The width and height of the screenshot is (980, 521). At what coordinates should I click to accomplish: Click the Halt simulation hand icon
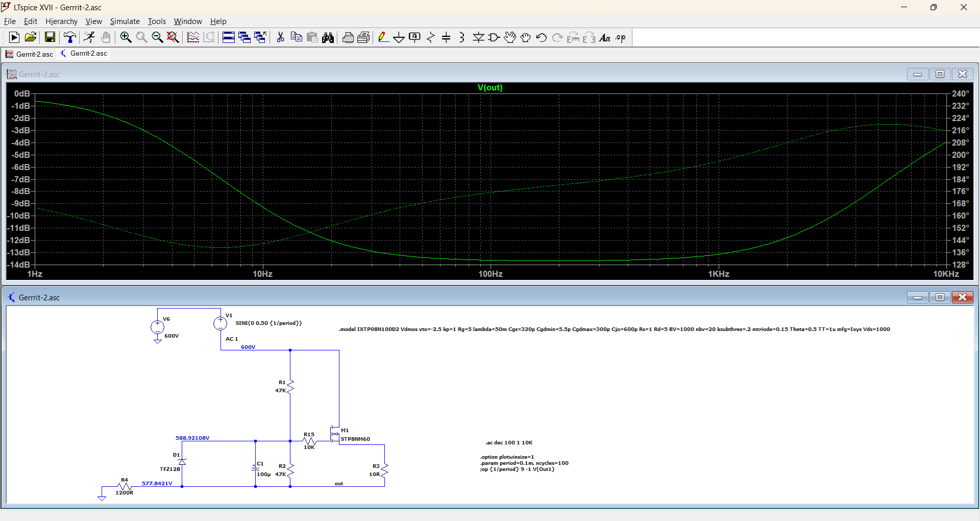click(x=106, y=37)
